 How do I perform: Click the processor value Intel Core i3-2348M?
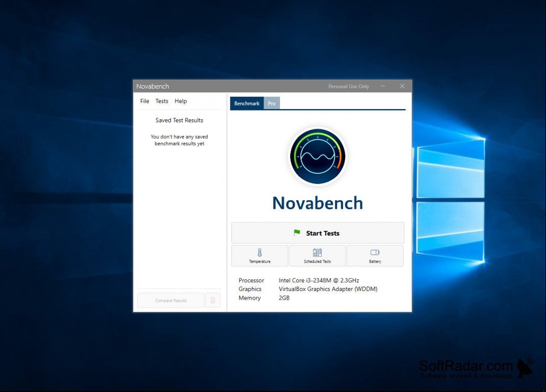tap(319, 280)
